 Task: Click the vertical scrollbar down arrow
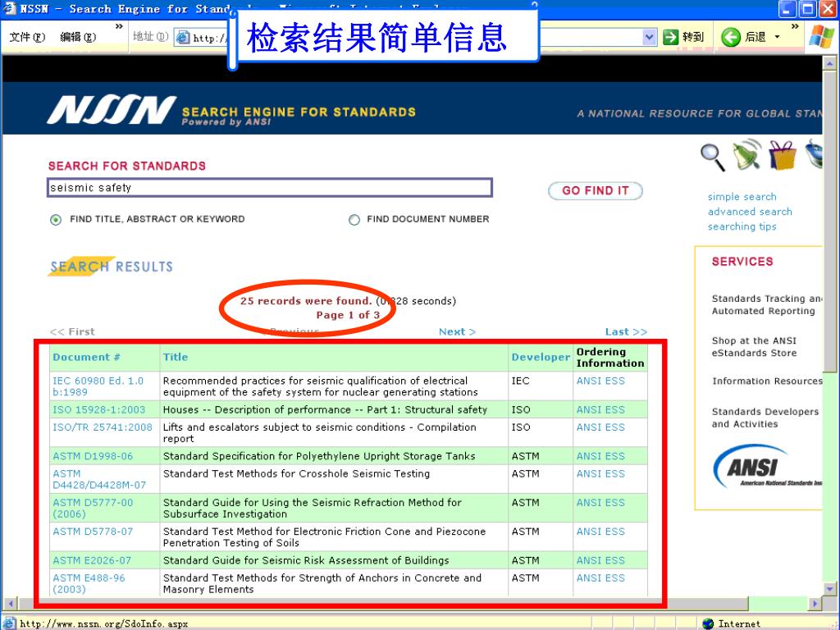click(829, 589)
